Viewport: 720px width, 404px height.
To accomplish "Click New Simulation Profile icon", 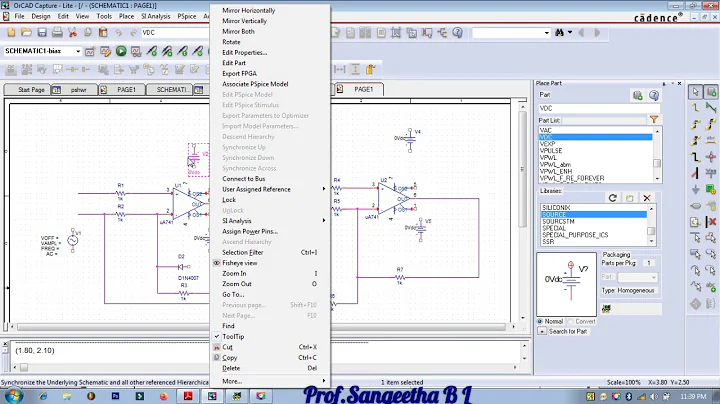I will pos(90,51).
